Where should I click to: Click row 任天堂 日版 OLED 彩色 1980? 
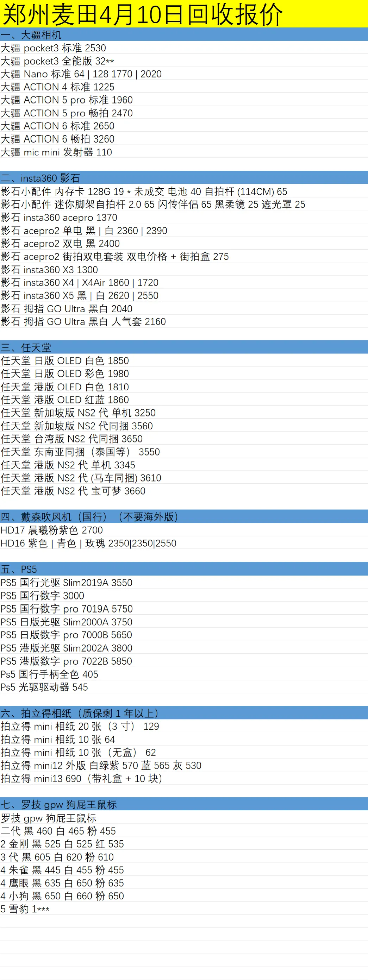184,373
